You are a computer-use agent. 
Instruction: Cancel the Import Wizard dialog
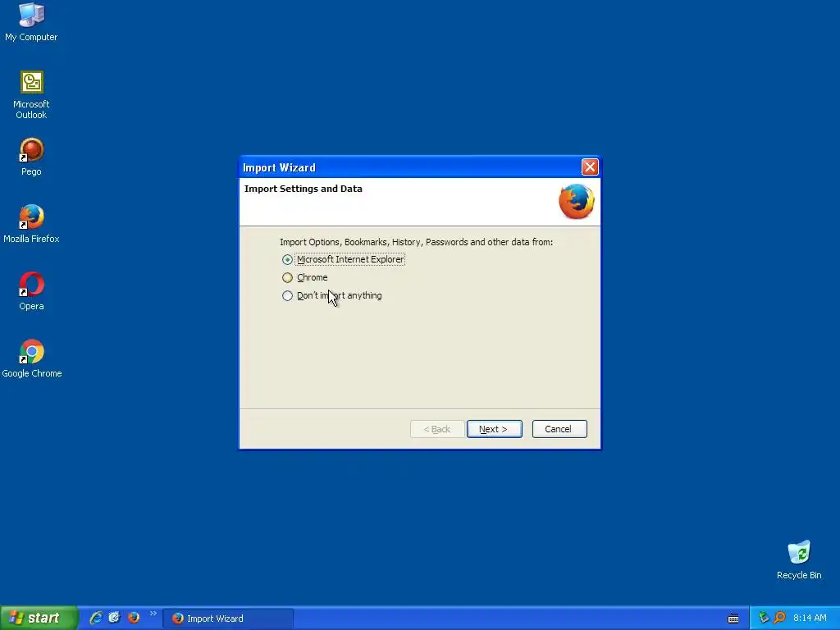tap(559, 429)
